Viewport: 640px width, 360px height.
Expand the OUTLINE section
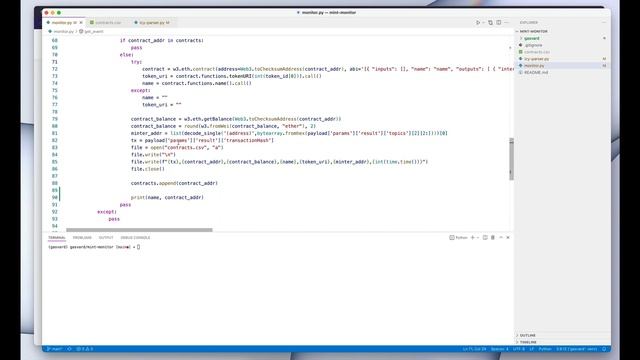tap(527, 335)
